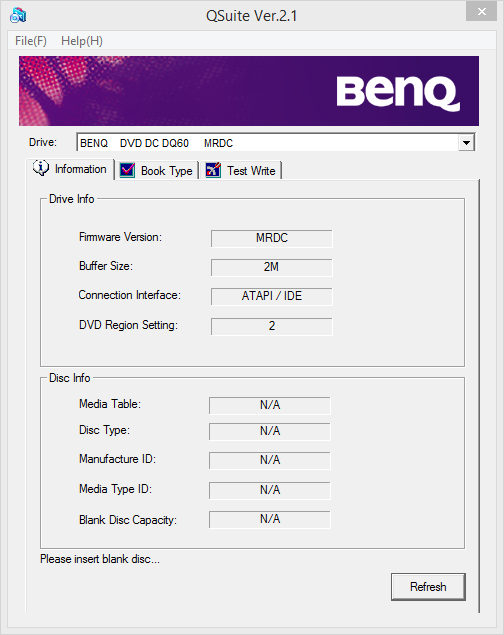Image resolution: width=504 pixels, height=635 pixels.
Task: Click the Manufacture ID N/A field
Action: 270,460
